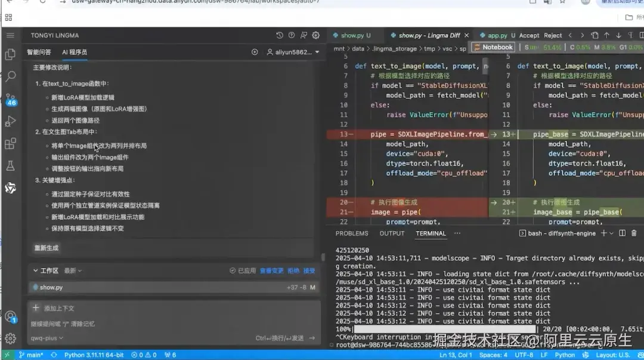Image resolution: width=644 pixels, height=360 pixels.
Task: Open the Accounts icon with badge
Action: [x=10, y=317]
